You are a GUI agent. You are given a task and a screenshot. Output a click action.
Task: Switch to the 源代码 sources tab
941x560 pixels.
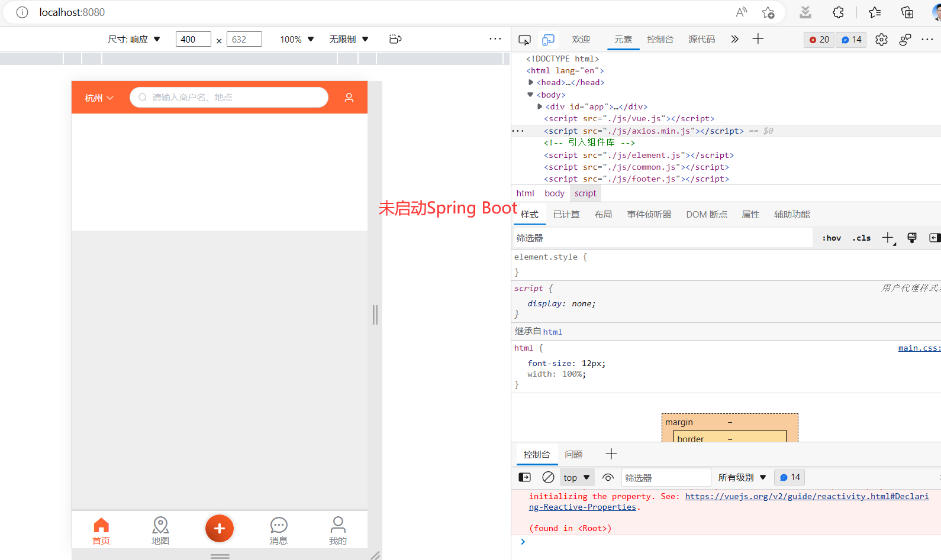pyautogui.click(x=701, y=39)
